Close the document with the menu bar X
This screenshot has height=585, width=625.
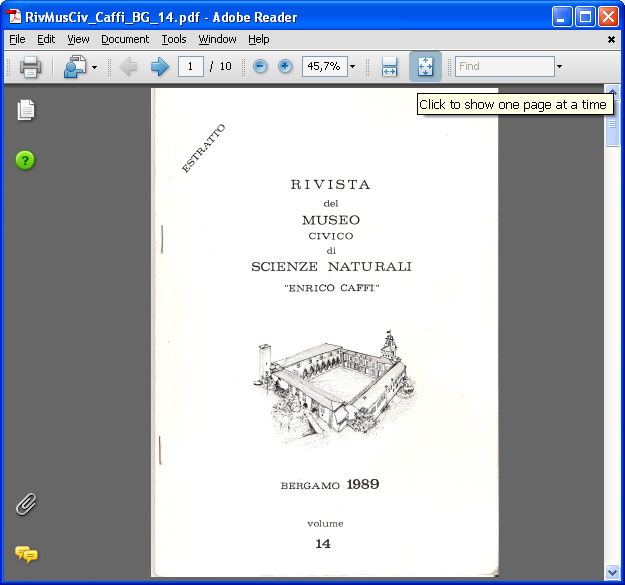(x=611, y=39)
